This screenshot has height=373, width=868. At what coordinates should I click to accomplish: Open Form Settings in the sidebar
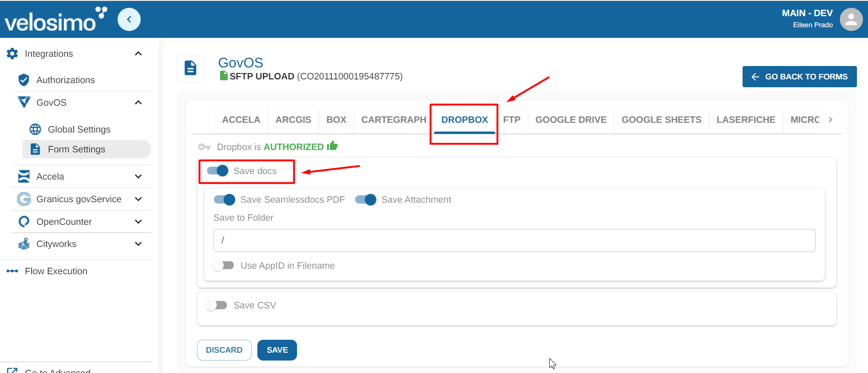coord(87,149)
